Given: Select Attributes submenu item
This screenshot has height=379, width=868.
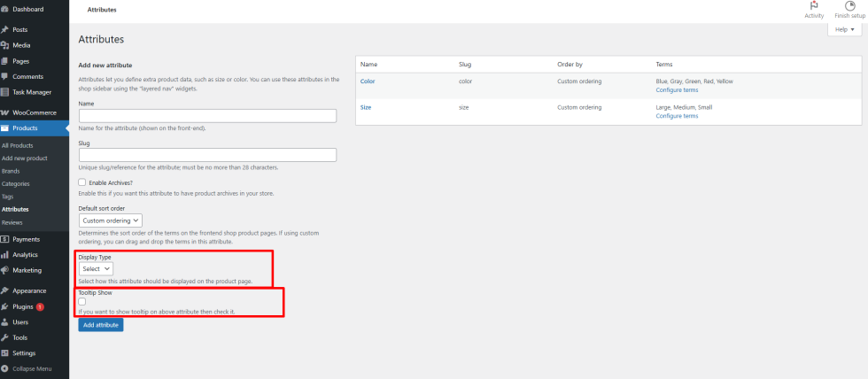Looking at the screenshot, I should pos(15,210).
